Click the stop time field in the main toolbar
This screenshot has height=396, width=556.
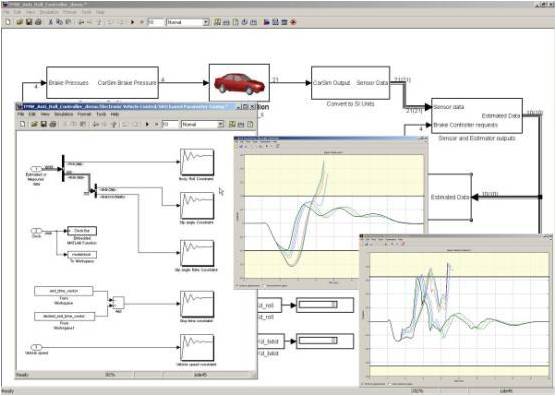tap(156, 22)
